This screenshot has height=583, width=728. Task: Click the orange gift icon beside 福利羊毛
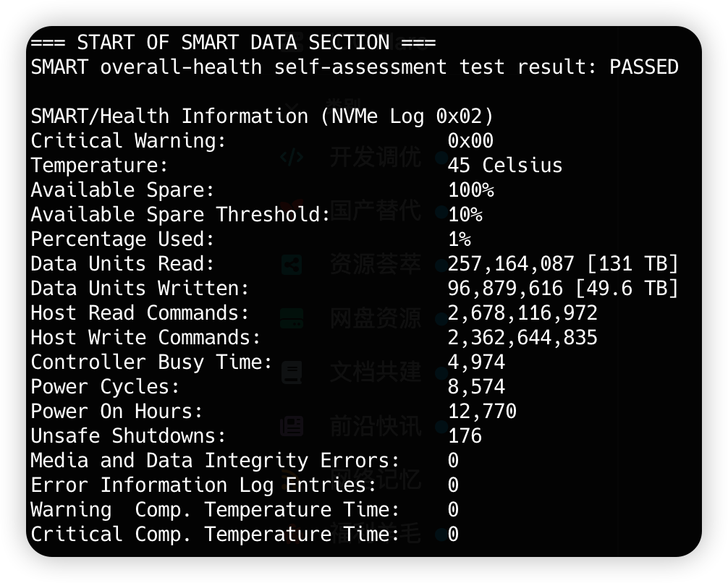pos(292,534)
